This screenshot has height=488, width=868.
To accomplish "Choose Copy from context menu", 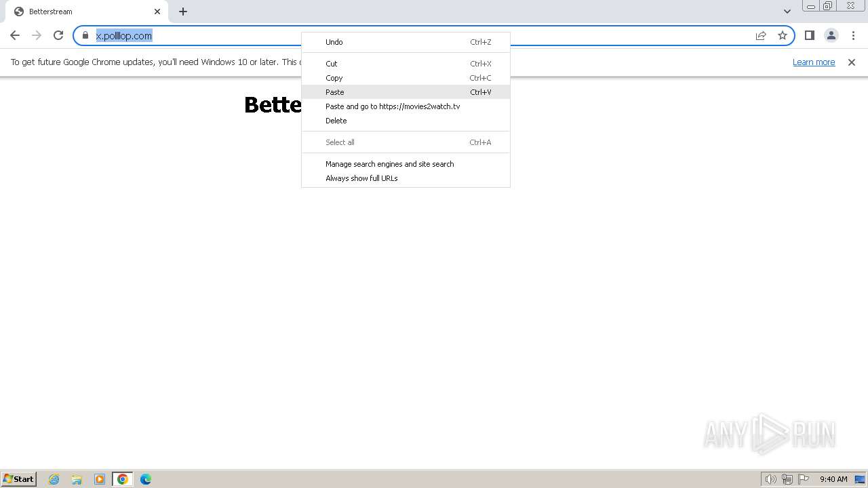I will coord(406,78).
